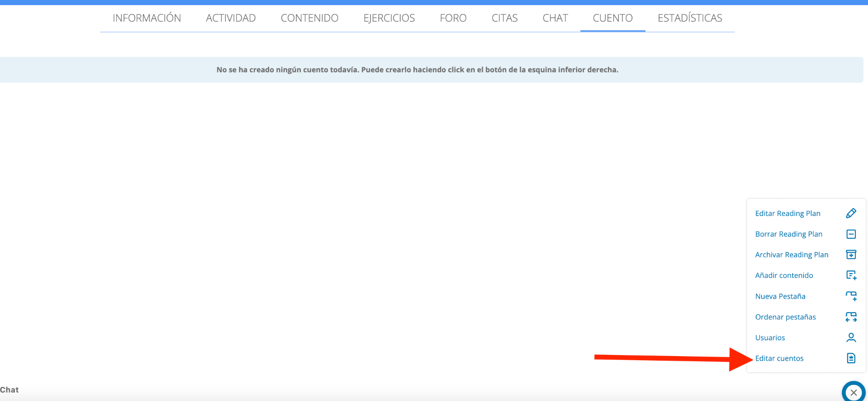This screenshot has height=401, width=868.
Task: Select Ordenar pestañas menu entry
Action: pyautogui.click(x=785, y=317)
